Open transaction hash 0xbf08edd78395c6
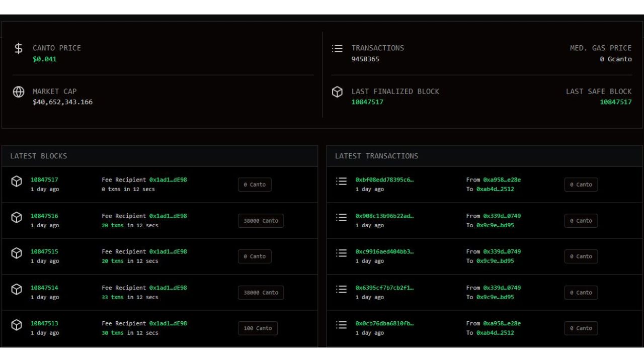This screenshot has height=362, width=644. pos(384,180)
